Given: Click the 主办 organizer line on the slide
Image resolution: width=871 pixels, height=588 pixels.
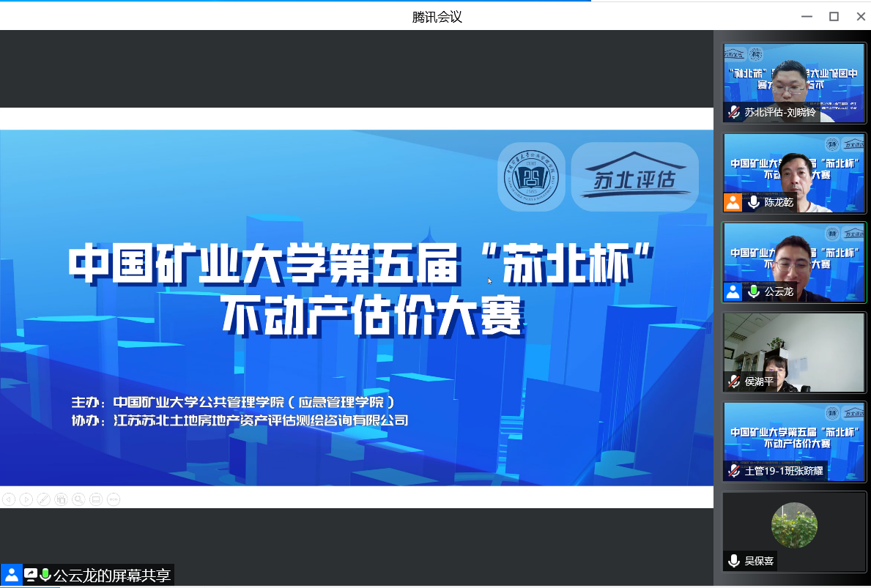Looking at the screenshot, I should click(x=233, y=402).
